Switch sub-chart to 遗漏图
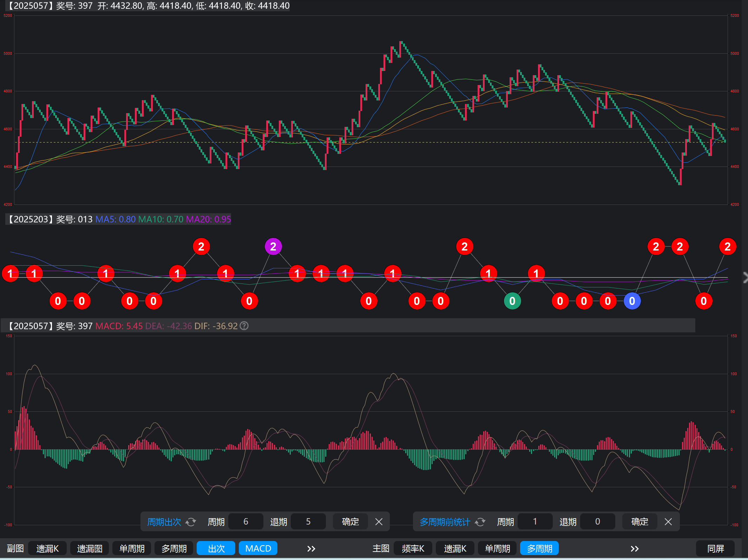The width and height of the screenshot is (748, 560). (x=90, y=548)
